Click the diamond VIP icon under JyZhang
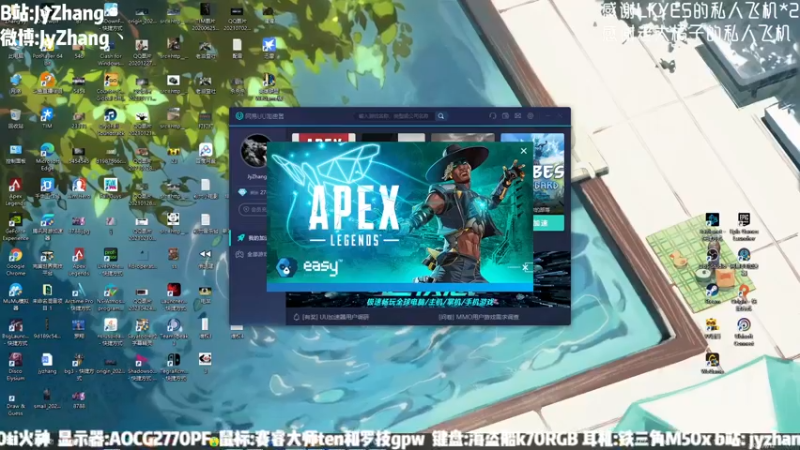Image resolution: width=800 pixels, height=450 pixels. point(242,192)
